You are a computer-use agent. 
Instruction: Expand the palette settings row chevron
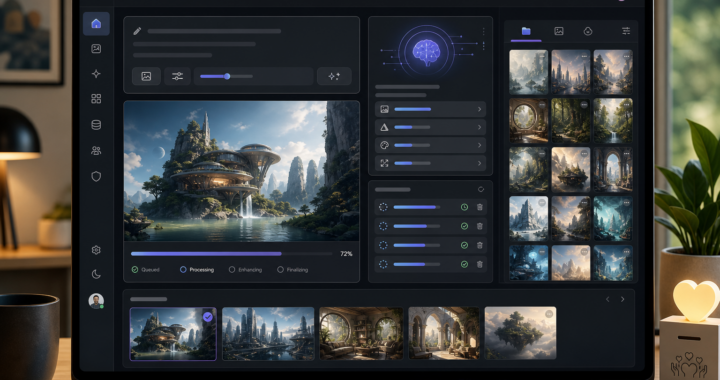[479, 145]
